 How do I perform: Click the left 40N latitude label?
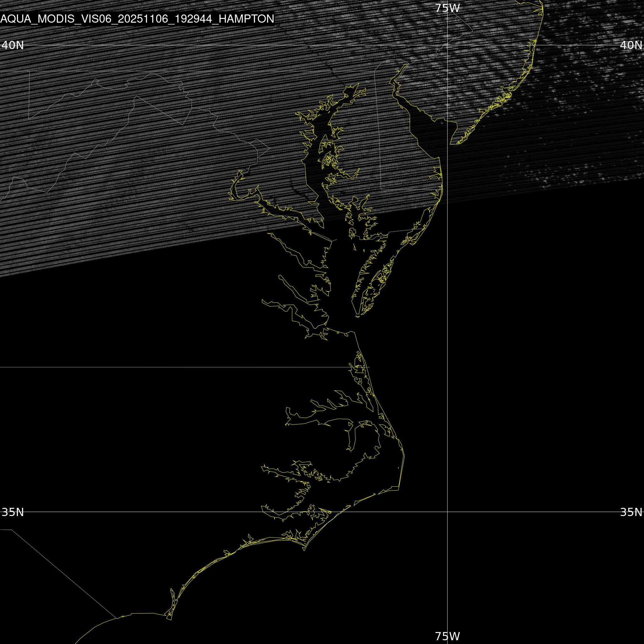pyautogui.click(x=13, y=45)
